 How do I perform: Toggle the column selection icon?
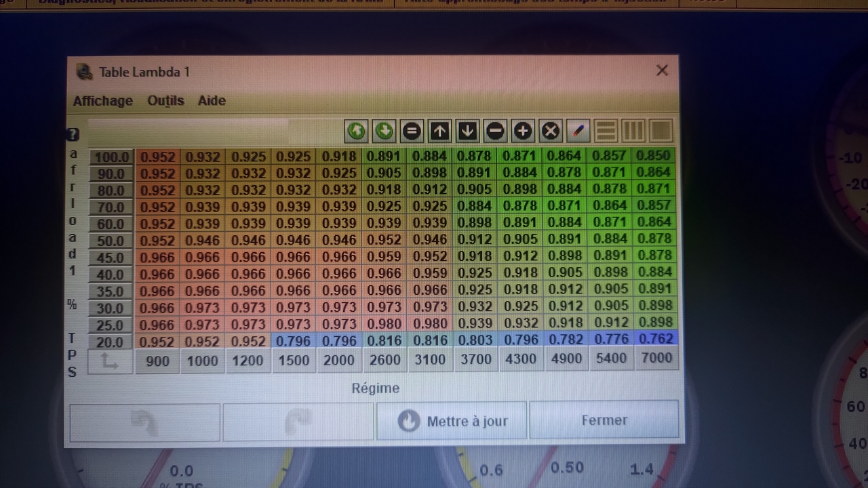(633, 131)
